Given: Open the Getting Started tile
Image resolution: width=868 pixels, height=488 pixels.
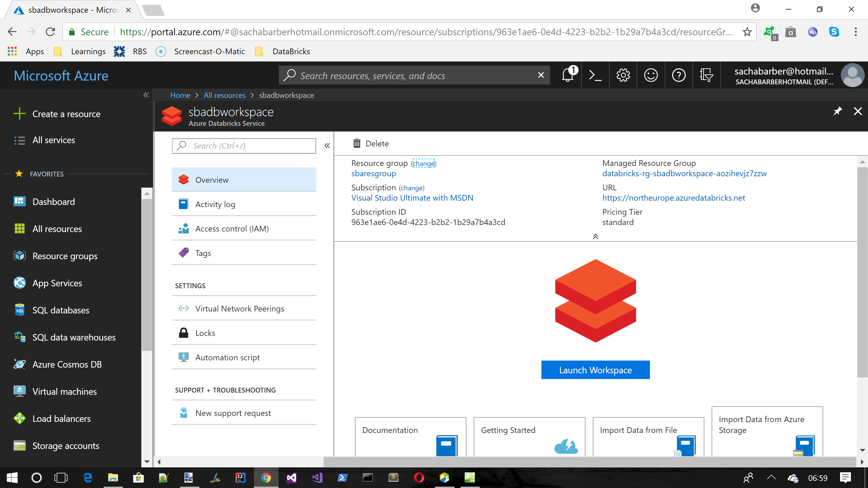Looking at the screenshot, I should click(529, 437).
